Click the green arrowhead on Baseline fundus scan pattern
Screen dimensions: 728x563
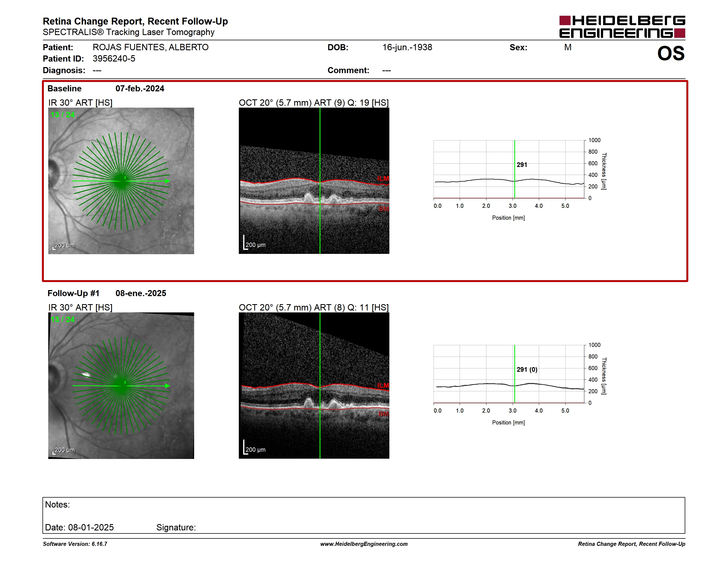pyautogui.click(x=168, y=181)
